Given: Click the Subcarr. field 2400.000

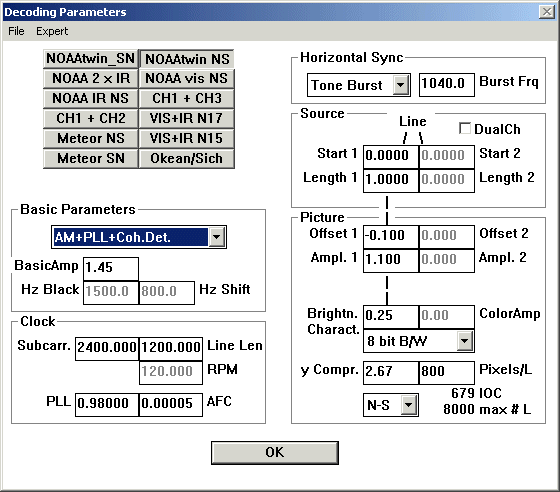Looking at the screenshot, I should pos(107,349).
